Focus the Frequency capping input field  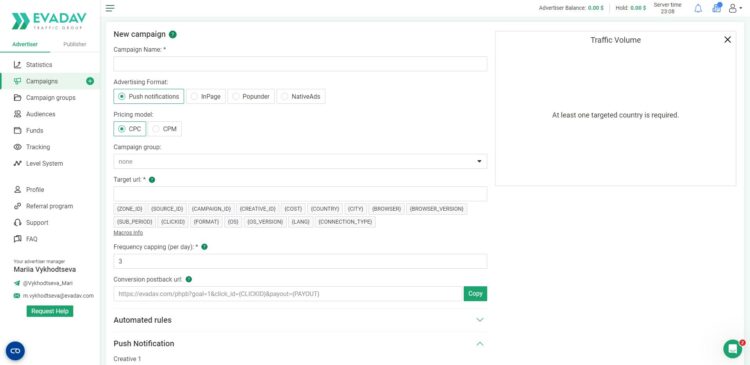pyautogui.click(x=300, y=261)
